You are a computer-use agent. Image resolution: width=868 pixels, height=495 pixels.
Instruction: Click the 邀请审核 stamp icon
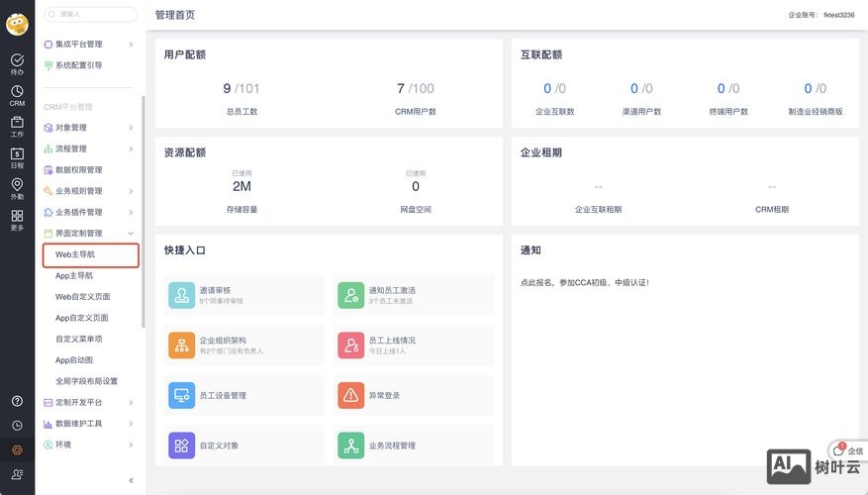(181, 295)
